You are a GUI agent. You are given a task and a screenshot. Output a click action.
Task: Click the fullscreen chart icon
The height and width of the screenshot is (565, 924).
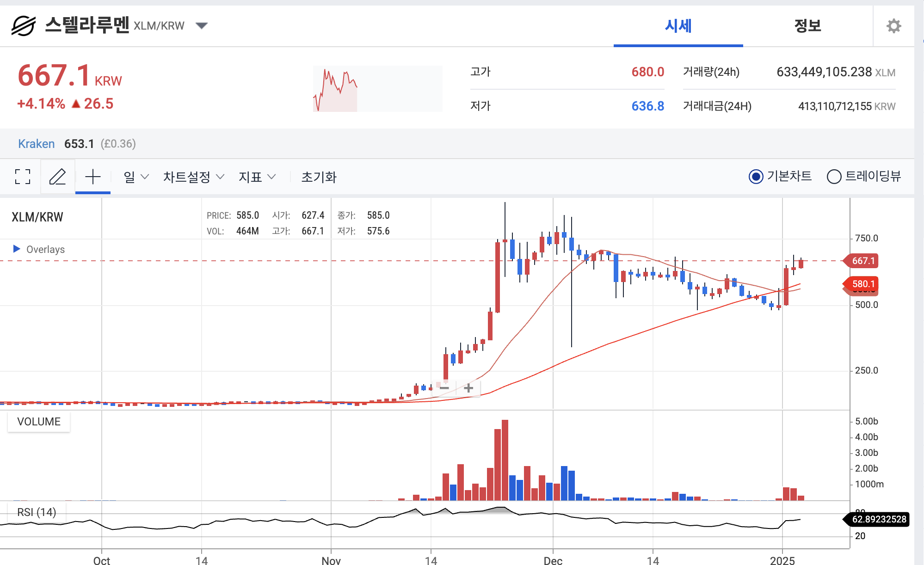coord(23,177)
